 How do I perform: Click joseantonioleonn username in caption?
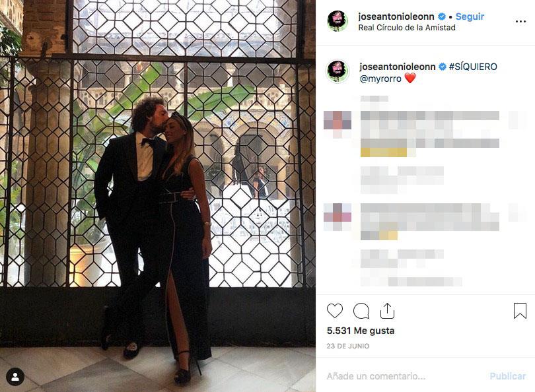[x=398, y=67]
